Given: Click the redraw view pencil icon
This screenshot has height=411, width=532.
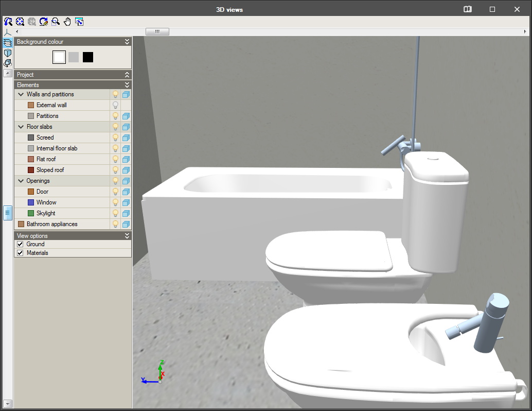Looking at the screenshot, I should [44, 22].
